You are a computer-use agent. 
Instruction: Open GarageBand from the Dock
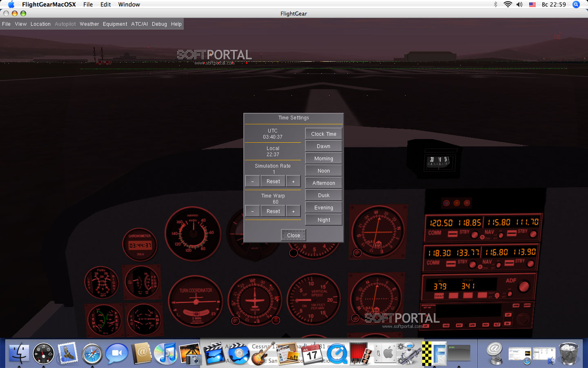point(263,353)
